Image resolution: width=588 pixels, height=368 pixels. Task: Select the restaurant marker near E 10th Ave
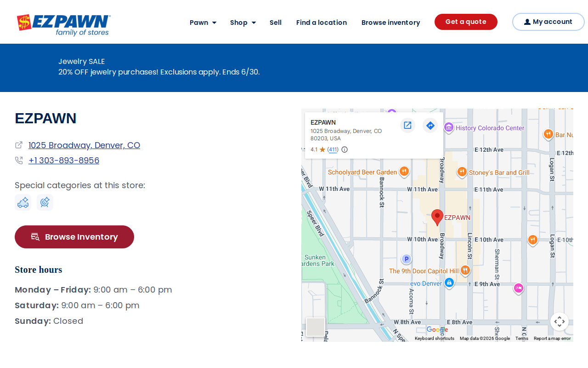(x=532, y=240)
